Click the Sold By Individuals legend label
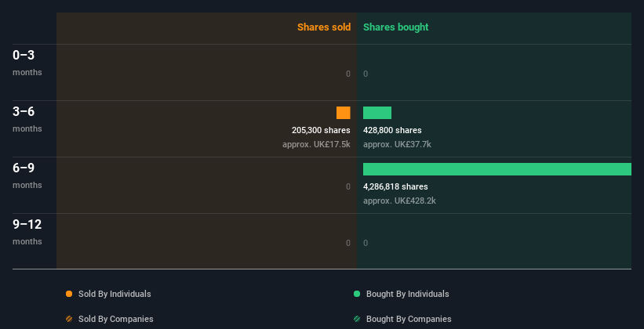 pos(115,294)
